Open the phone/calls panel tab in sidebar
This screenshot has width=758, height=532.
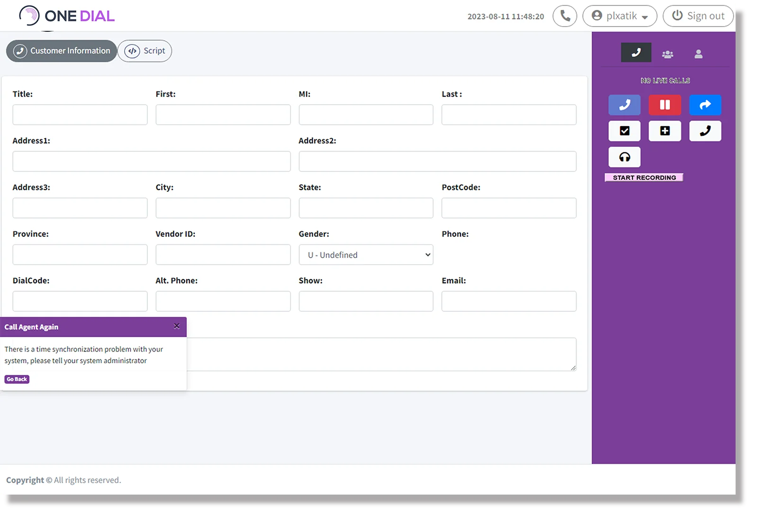(x=636, y=53)
